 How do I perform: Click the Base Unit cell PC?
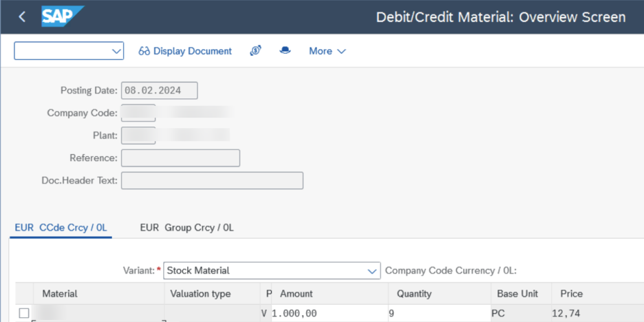click(x=521, y=313)
